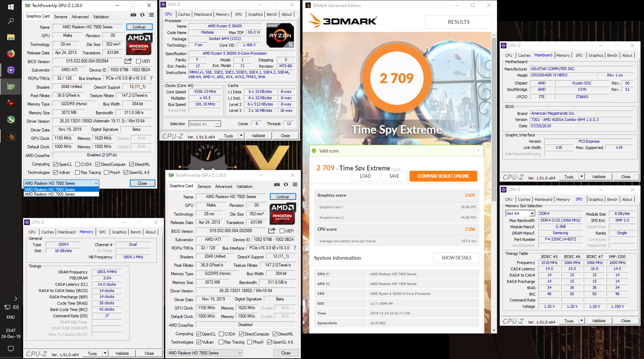The image size is (644, 359).
Task: Select 3DMark icon on taskbar
Action: click(11, 136)
